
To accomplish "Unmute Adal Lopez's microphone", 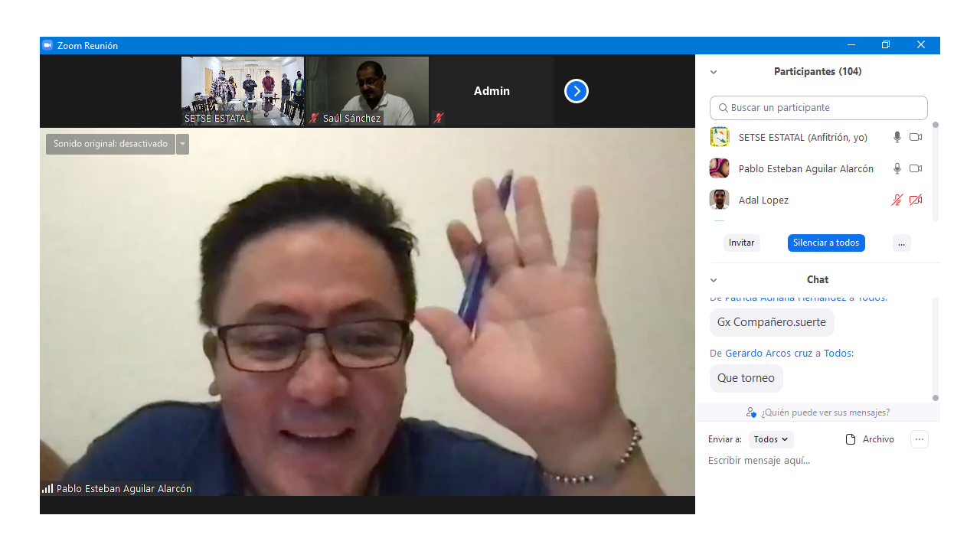I will 897,200.
